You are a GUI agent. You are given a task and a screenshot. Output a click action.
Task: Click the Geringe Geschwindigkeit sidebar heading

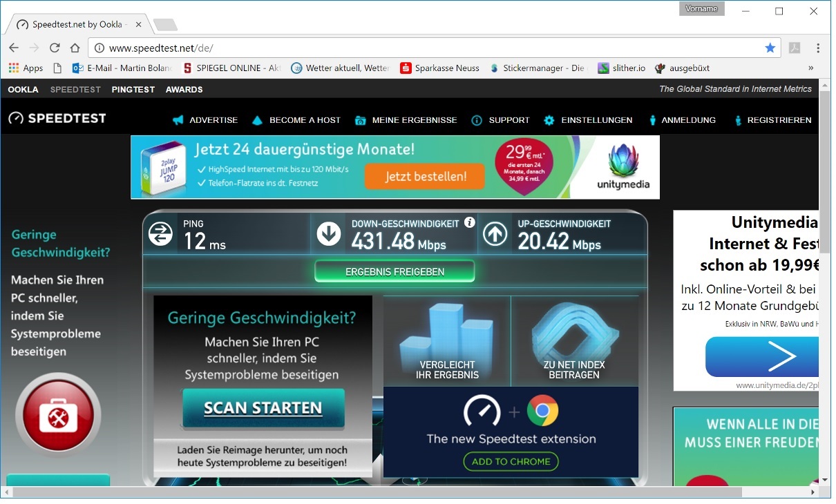tap(61, 244)
